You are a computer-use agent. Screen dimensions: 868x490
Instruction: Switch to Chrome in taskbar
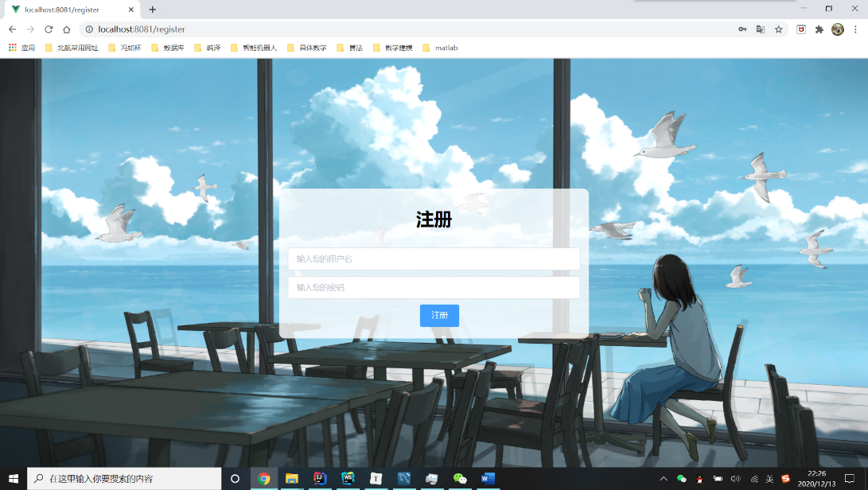click(263, 478)
